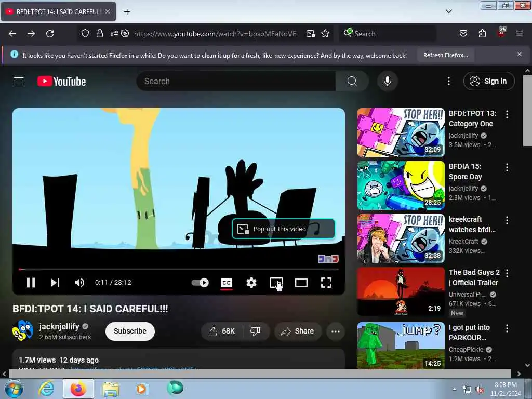Open a new tab with plus
Image resolution: width=532 pixels, height=399 pixels.
click(127, 12)
